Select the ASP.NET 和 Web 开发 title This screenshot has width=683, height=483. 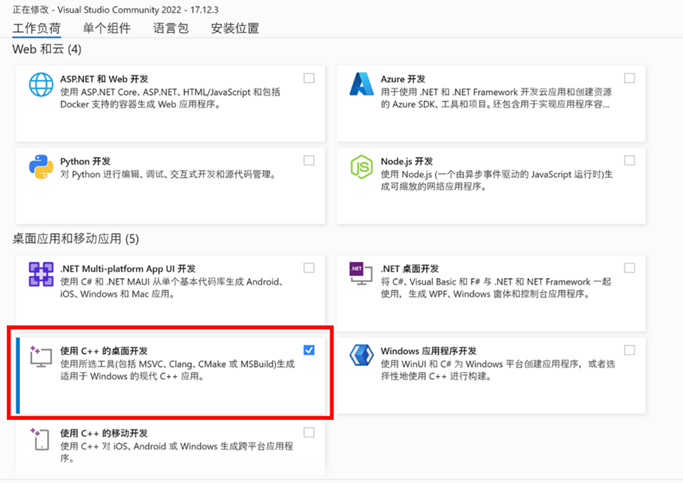tap(104, 79)
